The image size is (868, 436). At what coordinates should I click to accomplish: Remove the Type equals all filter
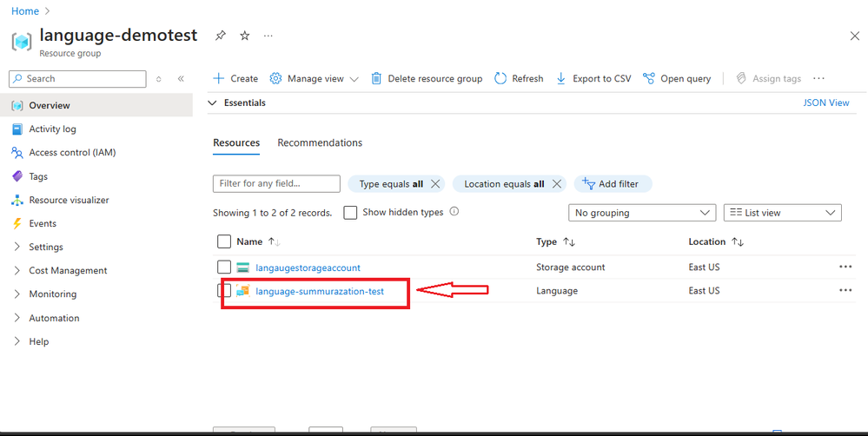pyautogui.click(x=435, y=184)
